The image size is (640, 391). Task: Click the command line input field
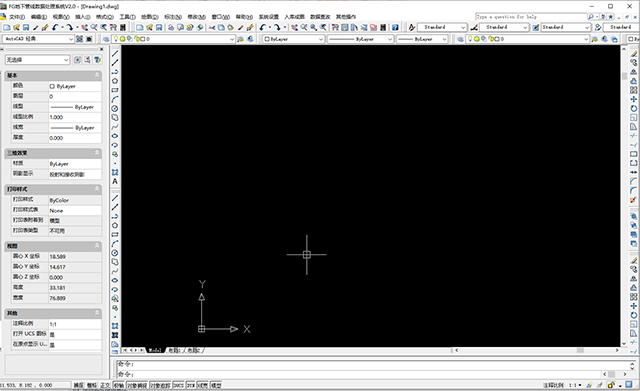pos(359,374)
